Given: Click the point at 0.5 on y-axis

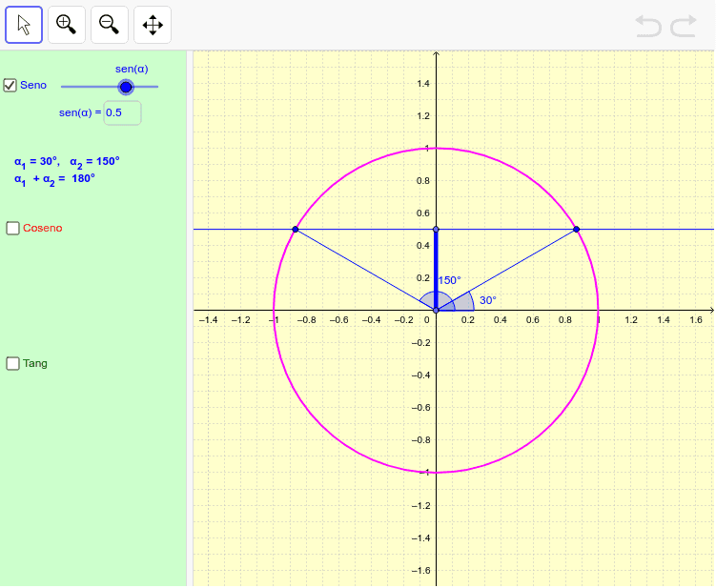Looking at the screenshot, I should coord(436,229).
